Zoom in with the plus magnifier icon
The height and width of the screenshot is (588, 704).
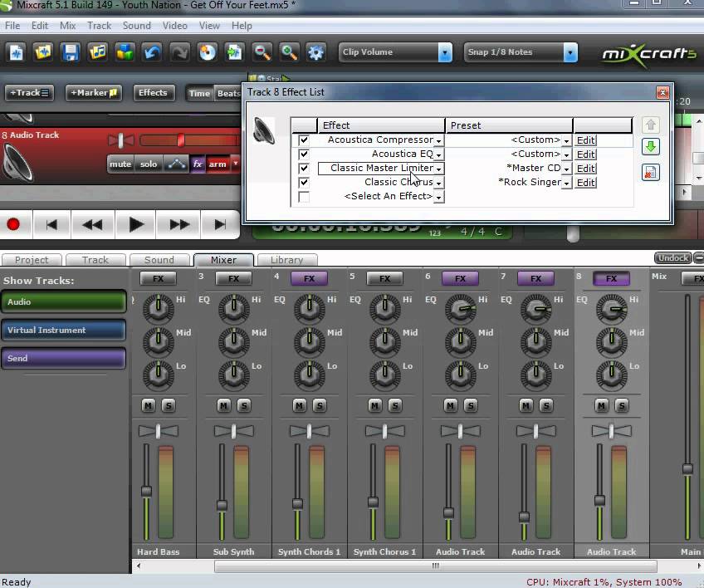[x=289, y=52]
